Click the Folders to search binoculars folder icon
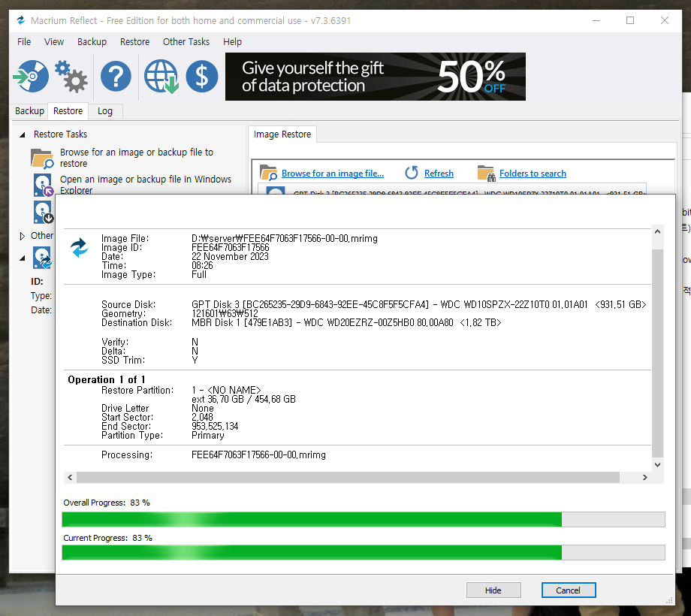Screen dimensions: 691x616 (487, 174)
